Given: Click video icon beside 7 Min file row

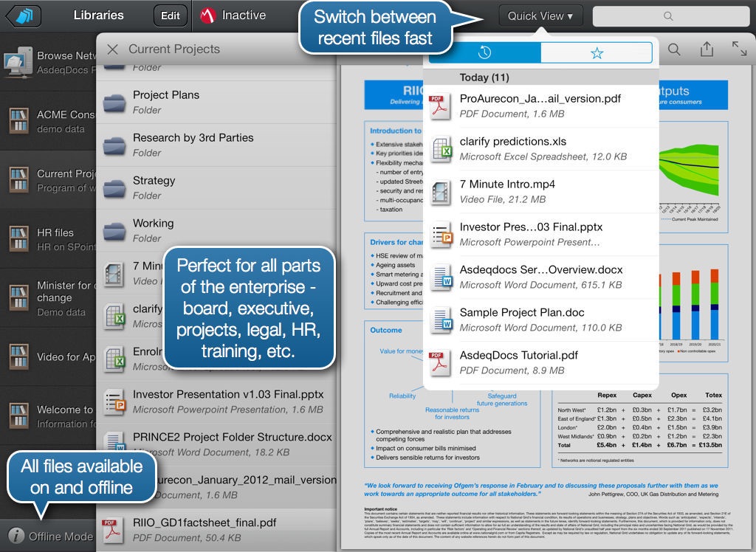Looking at the screenshot, I should [x=114, y=274].
